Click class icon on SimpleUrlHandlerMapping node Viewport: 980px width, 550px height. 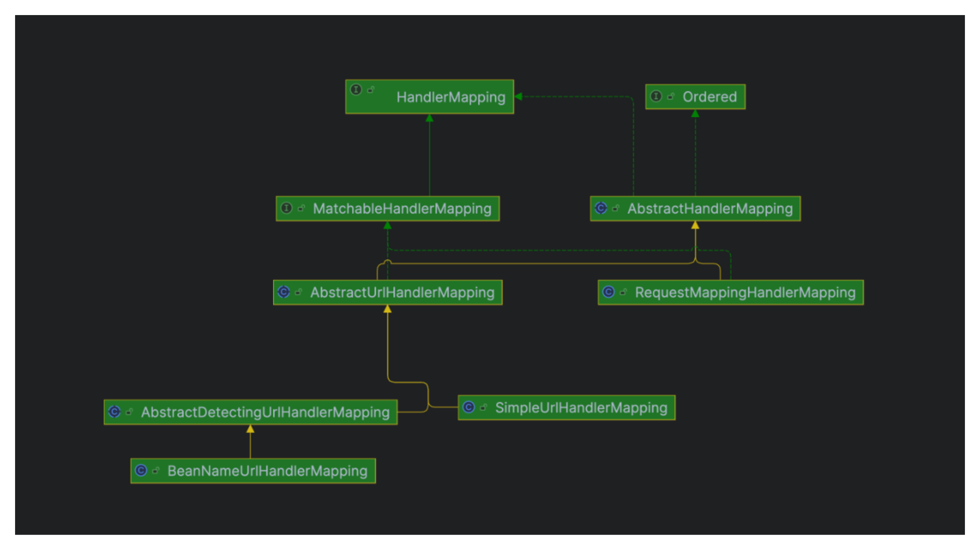[468, 407]
